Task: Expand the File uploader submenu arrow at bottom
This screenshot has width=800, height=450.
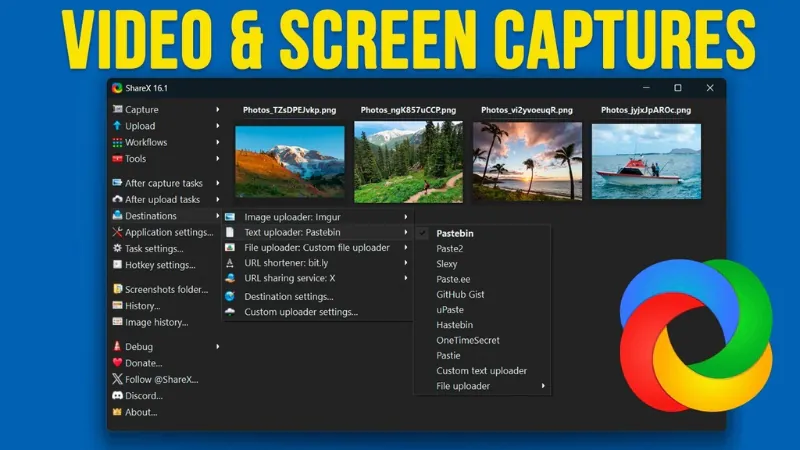Action: 543,386
